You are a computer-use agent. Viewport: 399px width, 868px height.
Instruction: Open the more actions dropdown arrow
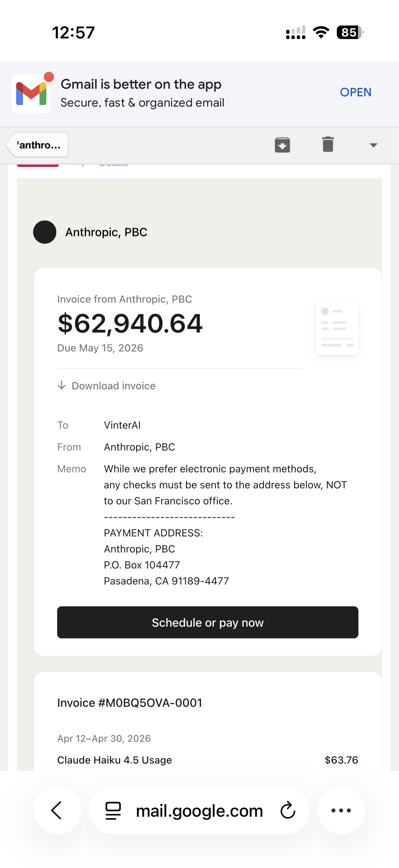pyautogui.click(x=374, y=145)
